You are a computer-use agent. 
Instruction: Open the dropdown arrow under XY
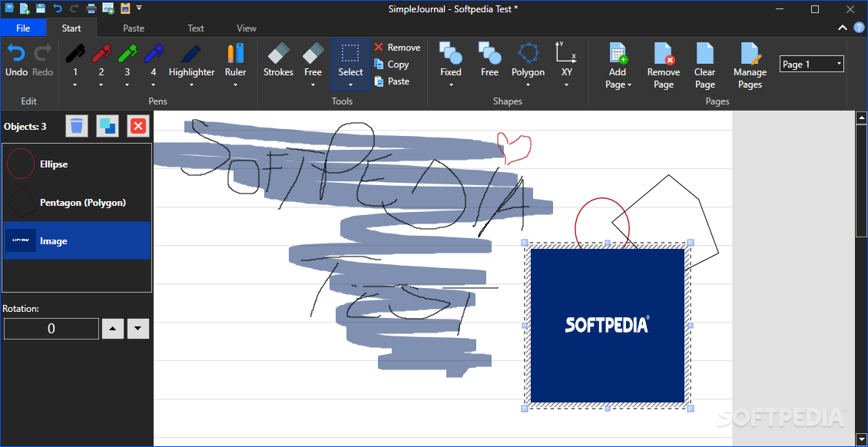tap(566, 84)
